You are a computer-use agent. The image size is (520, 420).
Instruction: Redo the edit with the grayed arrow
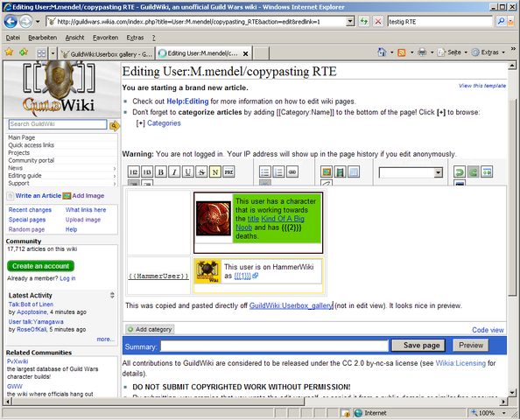[x=473, y=172]
